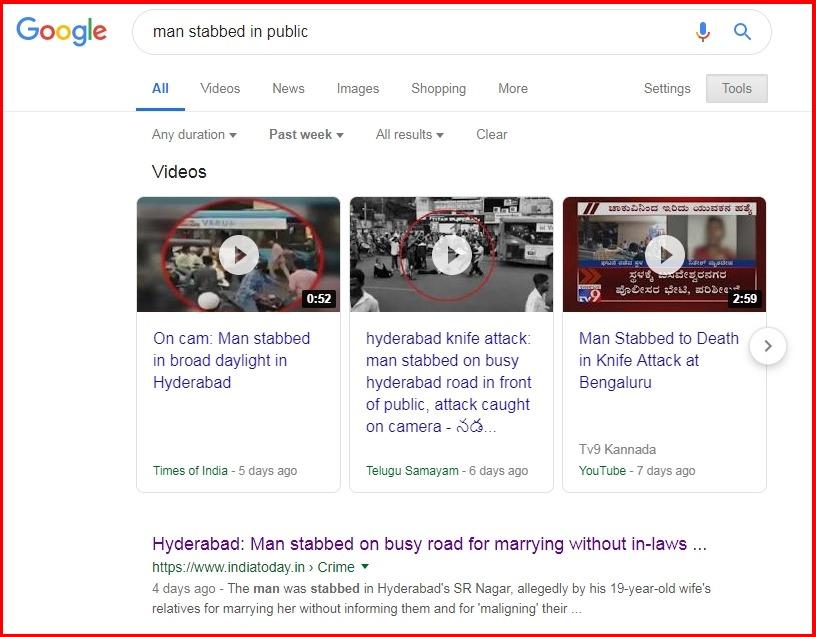Click the 'Tv9 Kannada' channel name
Image resolution: width=816 pixels, height=637 pixels.
click(x=617, y=449)
